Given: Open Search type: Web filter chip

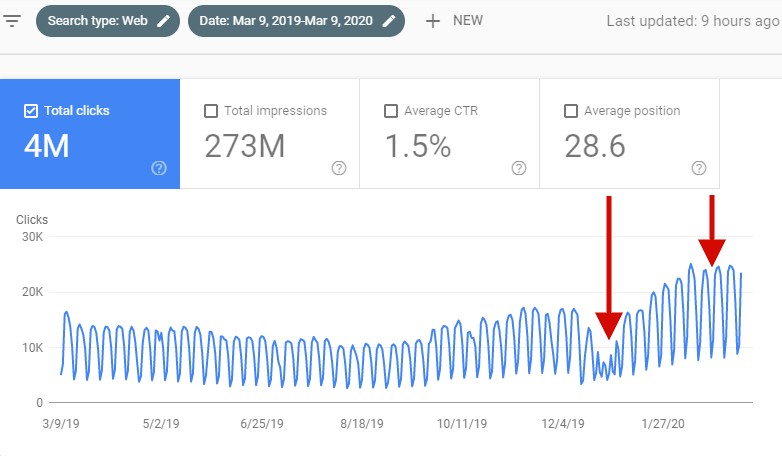Looking at the screenshot, I should coord(108,21).
